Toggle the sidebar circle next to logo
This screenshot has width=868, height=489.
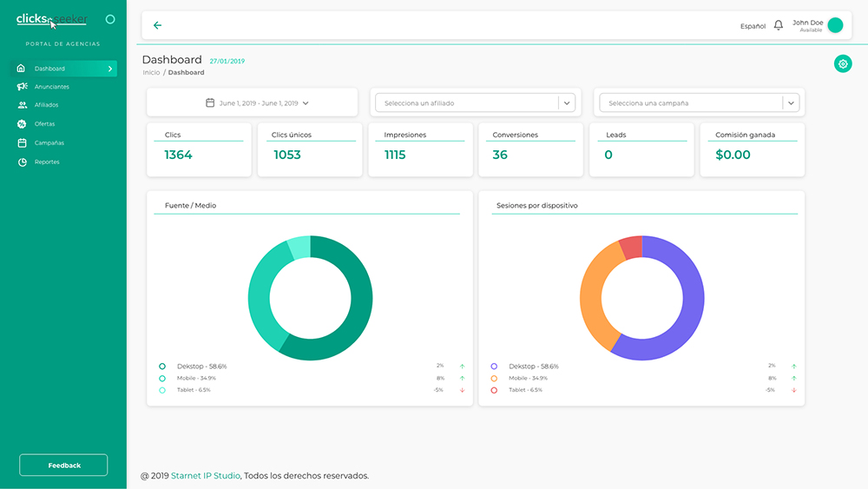tap(110, 19)
